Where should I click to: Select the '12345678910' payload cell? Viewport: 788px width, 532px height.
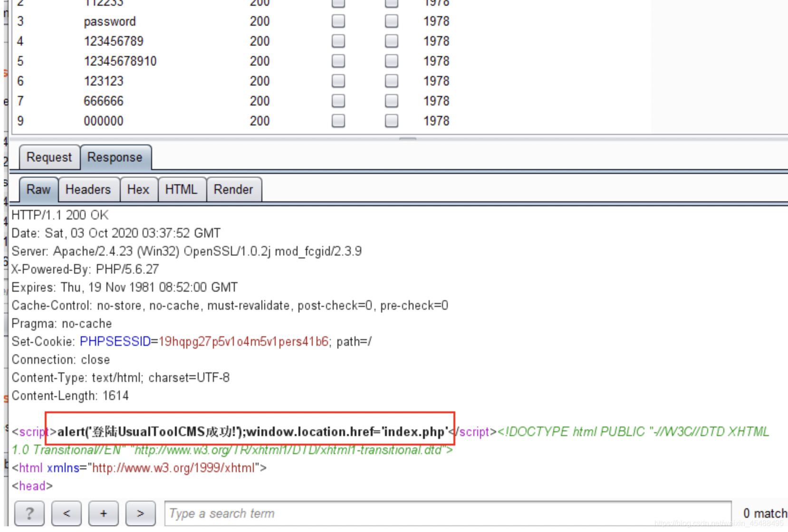tap(120, 61)
